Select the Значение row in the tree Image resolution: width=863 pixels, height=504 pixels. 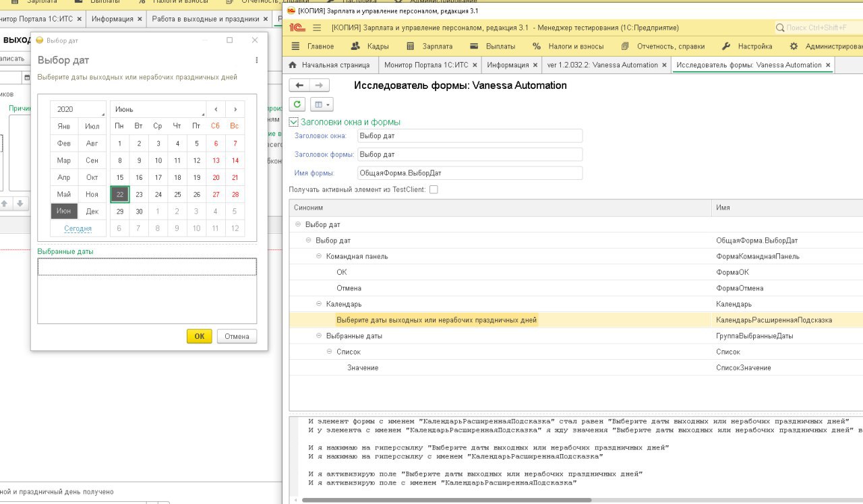pos(576,368)
